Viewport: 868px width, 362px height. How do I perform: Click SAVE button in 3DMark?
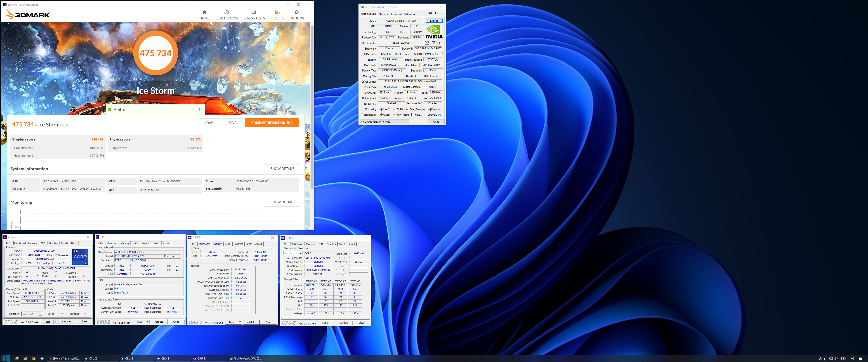[232, 123]
